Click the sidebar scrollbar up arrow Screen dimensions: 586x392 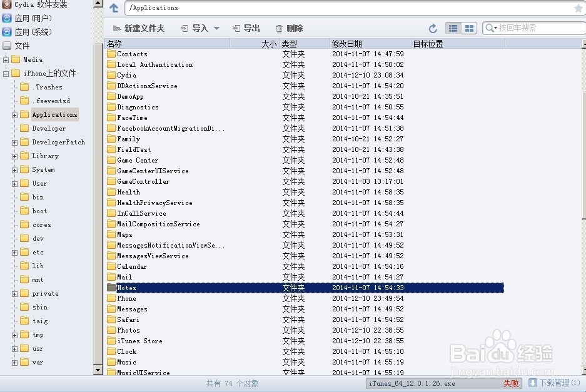[x=98, y=3]
